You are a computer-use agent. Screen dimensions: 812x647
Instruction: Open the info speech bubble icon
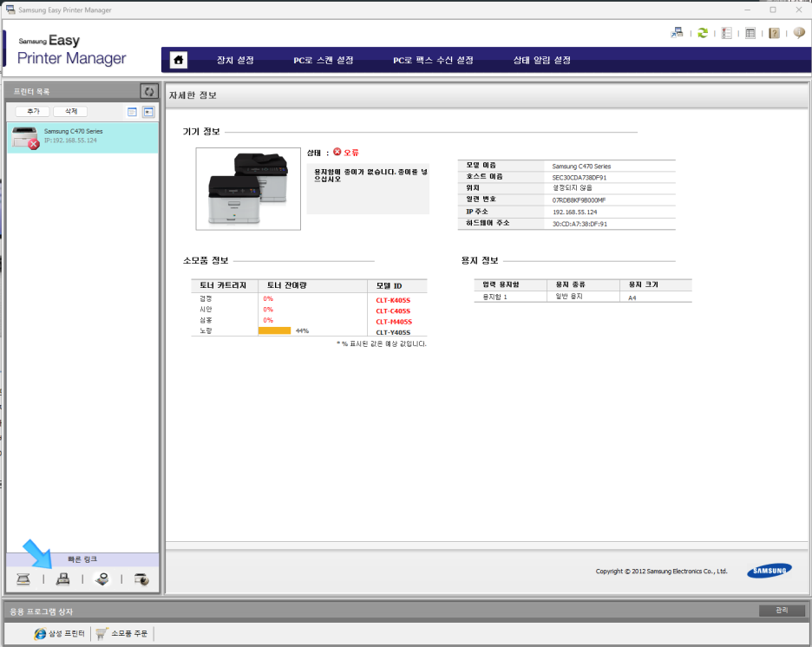799,33
